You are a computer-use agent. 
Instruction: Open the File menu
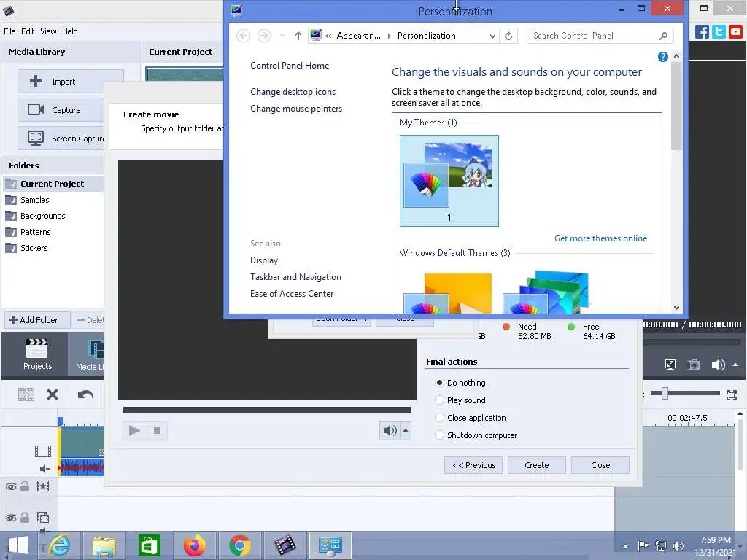click(9, 31)
